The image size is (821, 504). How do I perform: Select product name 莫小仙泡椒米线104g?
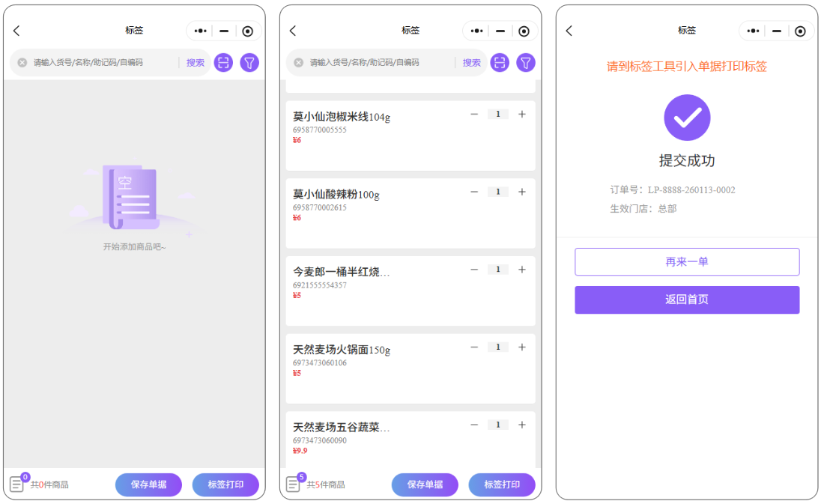click(342, 117)
